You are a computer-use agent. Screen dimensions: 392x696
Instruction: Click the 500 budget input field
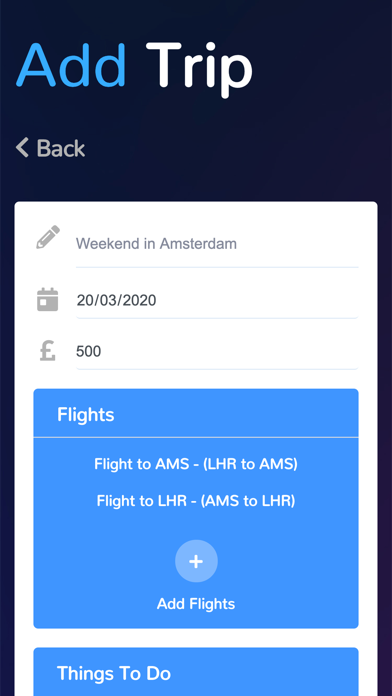click(217, 352)
